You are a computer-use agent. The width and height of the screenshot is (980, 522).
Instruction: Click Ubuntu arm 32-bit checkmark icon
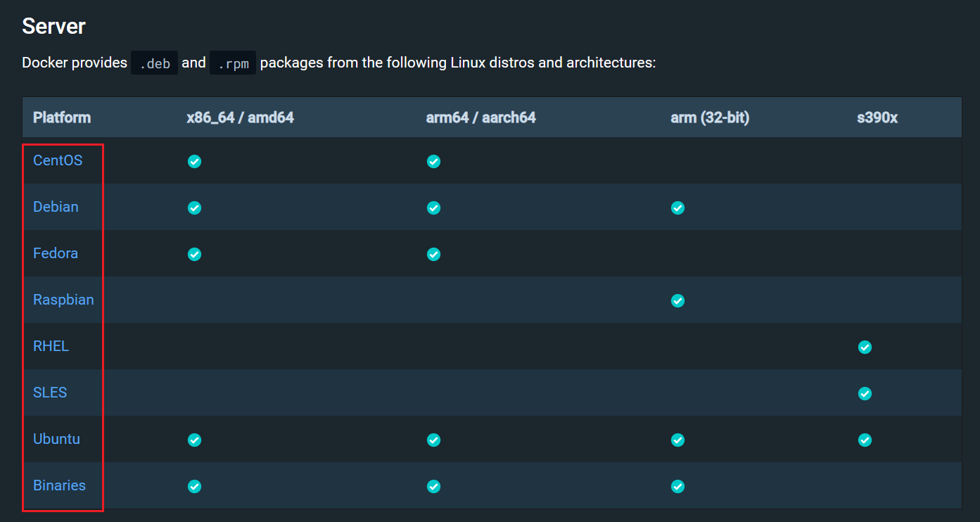pyautogui.click(x=677, y=440)
